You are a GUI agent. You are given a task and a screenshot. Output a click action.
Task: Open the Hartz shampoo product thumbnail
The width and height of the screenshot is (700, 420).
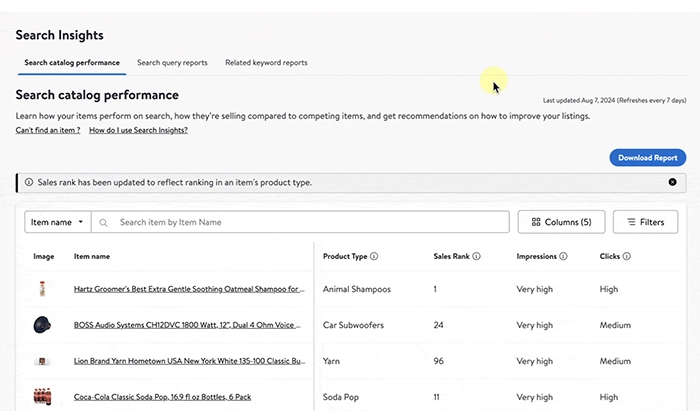pos(42,289)
